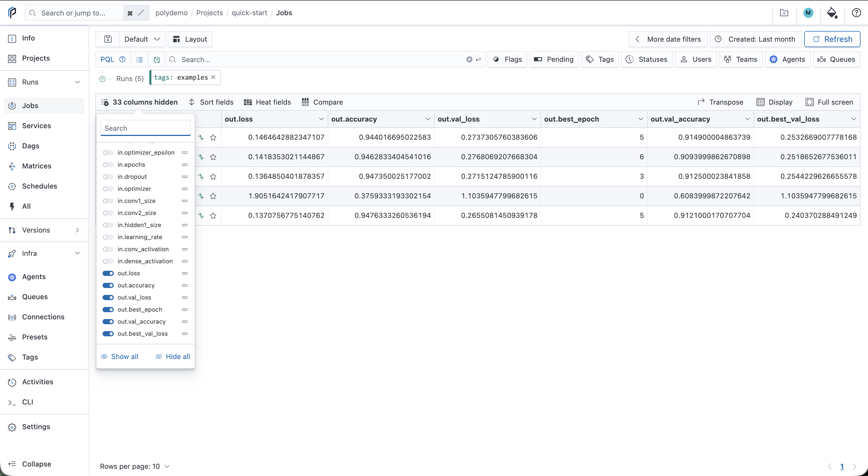Open out.val_loss column menu chevron
The width and height of the screenshot is (868, 476).
[x=534, y=119]
